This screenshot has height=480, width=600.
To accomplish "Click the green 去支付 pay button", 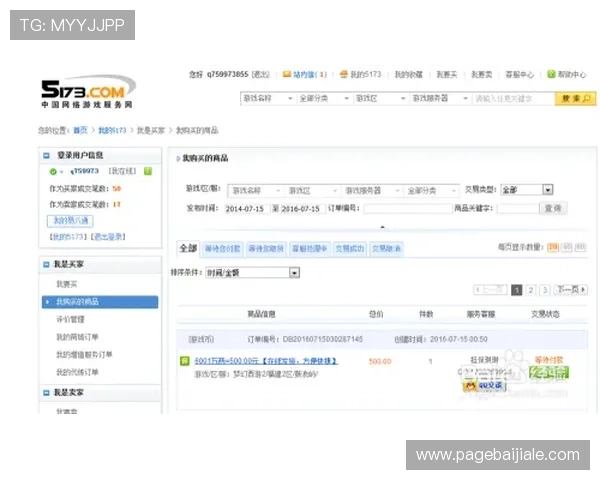I will pyautogui.click(x=548, y=372).
